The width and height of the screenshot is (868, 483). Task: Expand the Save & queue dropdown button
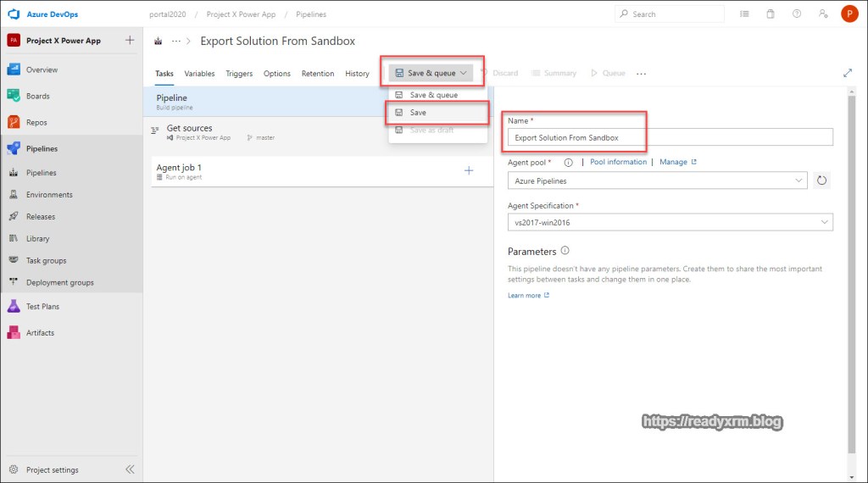point(431,74)
